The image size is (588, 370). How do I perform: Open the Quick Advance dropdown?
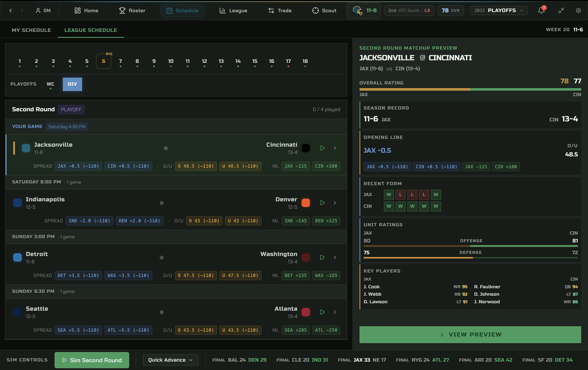click(x=170, y=360)
